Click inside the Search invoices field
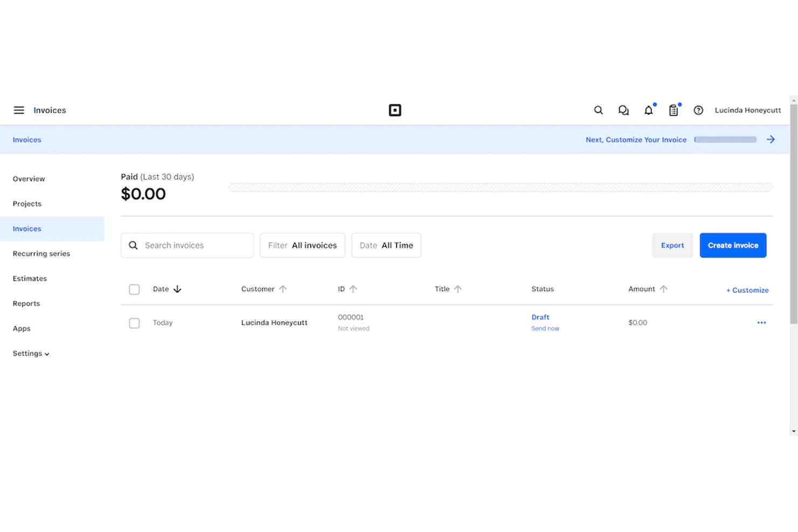 pyautogui.click(x=187, y=245)
